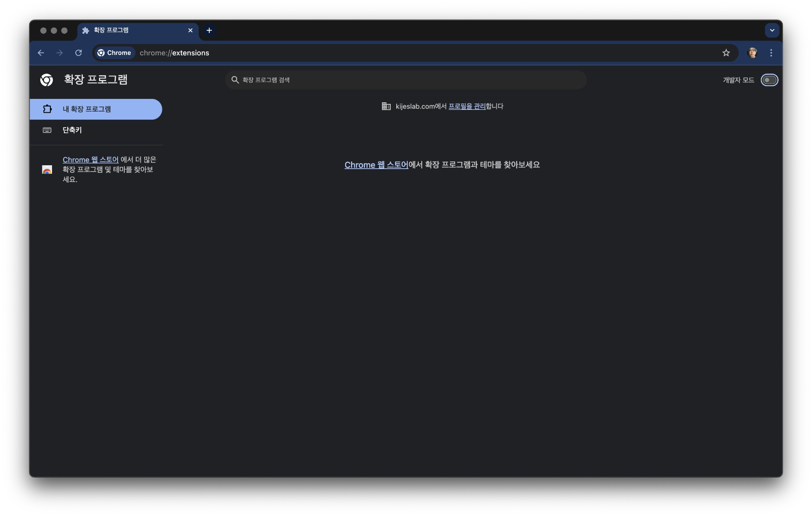Open Chrome's three-dot menu
This screenshot has width=812, height=516.
coord(771,53)
